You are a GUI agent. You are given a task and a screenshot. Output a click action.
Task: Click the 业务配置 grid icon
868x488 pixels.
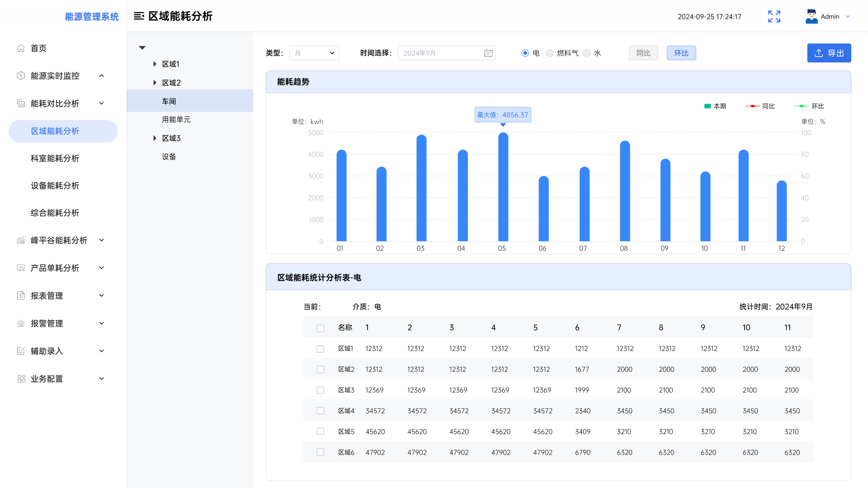click(21, 379)
